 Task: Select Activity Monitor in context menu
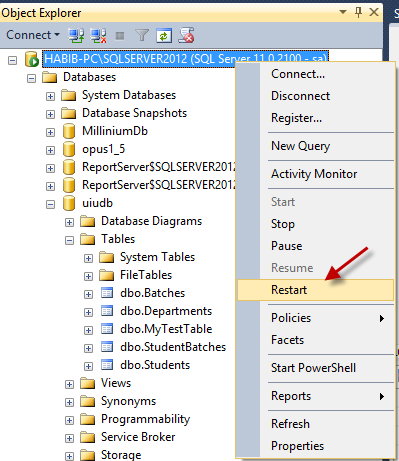pos(314,174)
